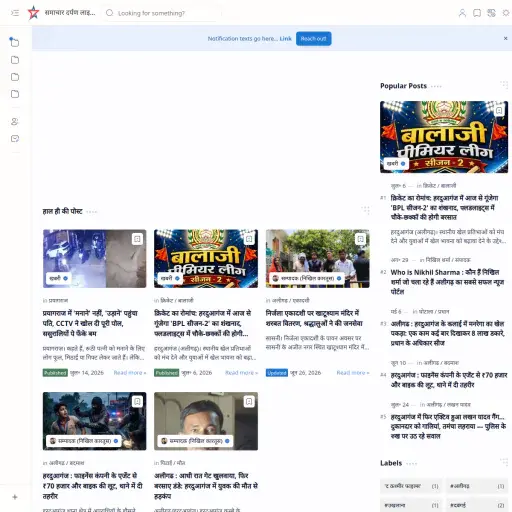Image resolution: width=512 pixels, height=512 pixels.
Task: Click grid icon beside हाल ही की पोस्ट heading
Action: (365, 210)
